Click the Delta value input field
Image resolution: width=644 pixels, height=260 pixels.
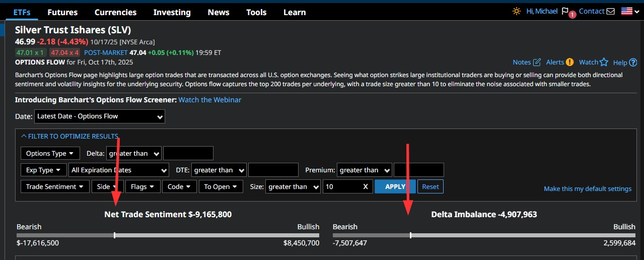188,153
